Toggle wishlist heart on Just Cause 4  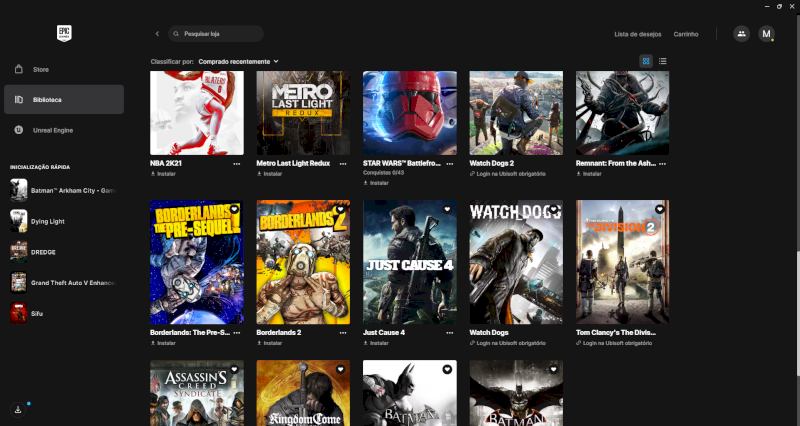pyautogui.click(x=447, y=210)
